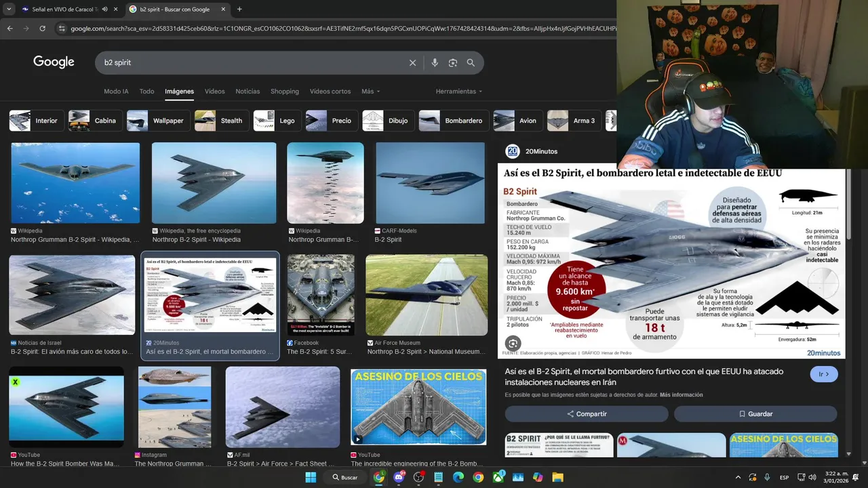
Task: Open the Noticias de Israel B-2 thumbnail
Action: coord(72,295)
